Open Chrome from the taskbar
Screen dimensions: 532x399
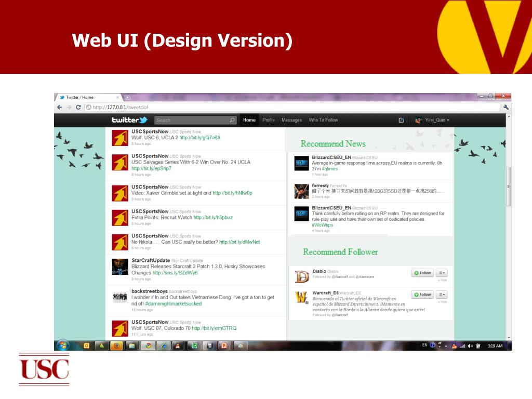click(148, 345)
